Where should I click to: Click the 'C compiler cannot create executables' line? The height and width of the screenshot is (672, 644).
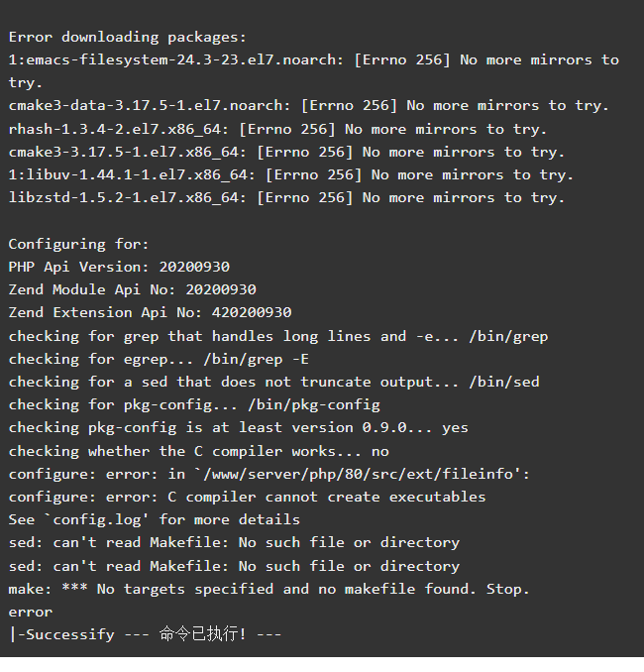(248, 498)
